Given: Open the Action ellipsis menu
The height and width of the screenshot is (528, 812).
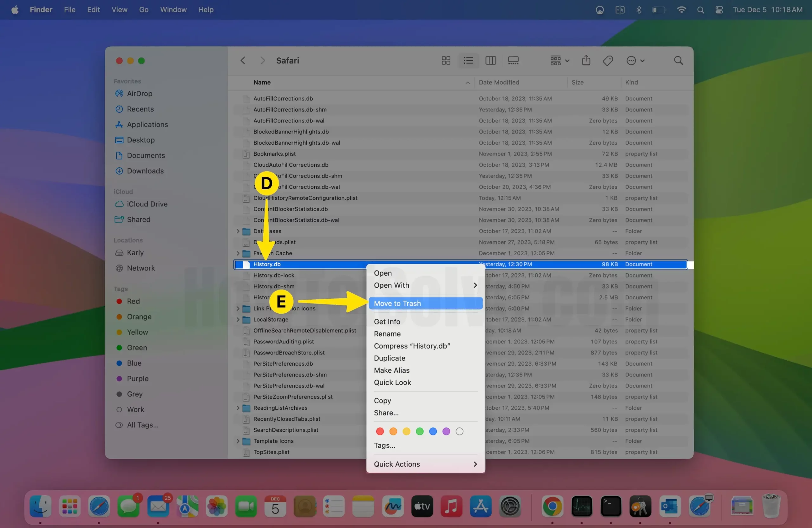Looking at the screenshot, I should tap(635, 60).
